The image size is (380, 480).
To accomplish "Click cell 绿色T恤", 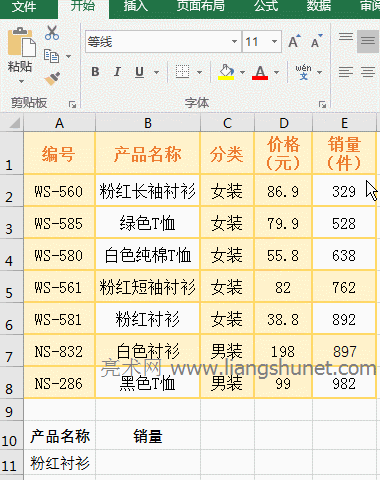I will coord(148,222).
